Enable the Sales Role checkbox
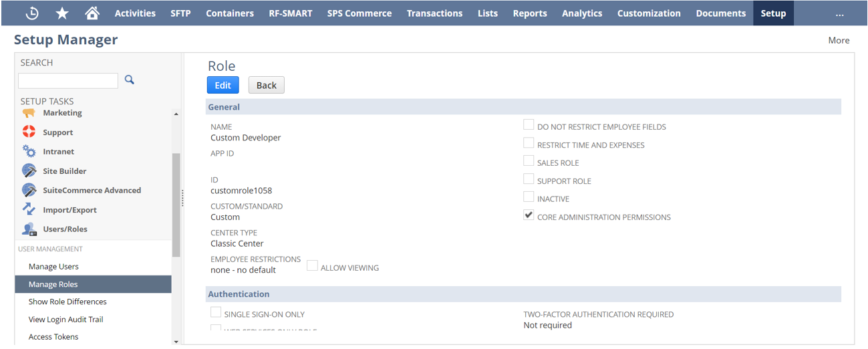The width and height of the screenshot is (868, 349). tap(529, 161)
